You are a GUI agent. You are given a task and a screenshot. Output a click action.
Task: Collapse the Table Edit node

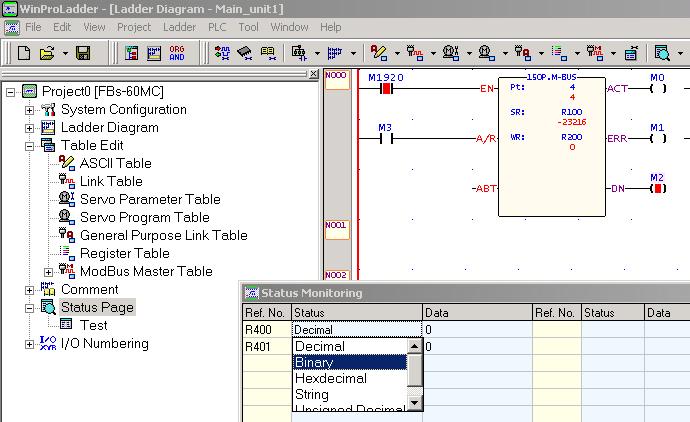click(29, 146)
